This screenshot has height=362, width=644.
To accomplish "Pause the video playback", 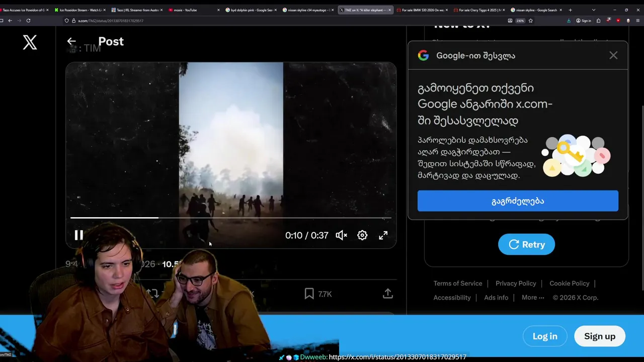I will pyautogui.click(x=79, y=235).
